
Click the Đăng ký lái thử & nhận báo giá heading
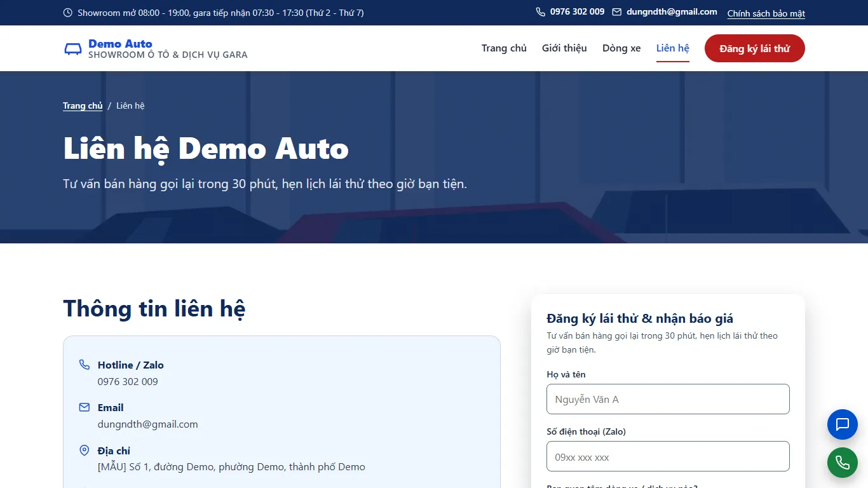point(640,318)
